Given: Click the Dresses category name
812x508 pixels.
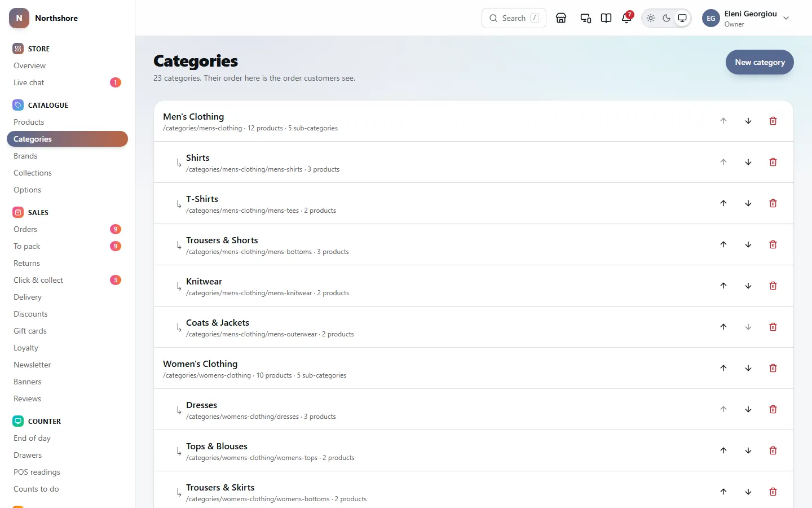Looking at the screenshot, I should pyautogui.click(x=201, y=405).
